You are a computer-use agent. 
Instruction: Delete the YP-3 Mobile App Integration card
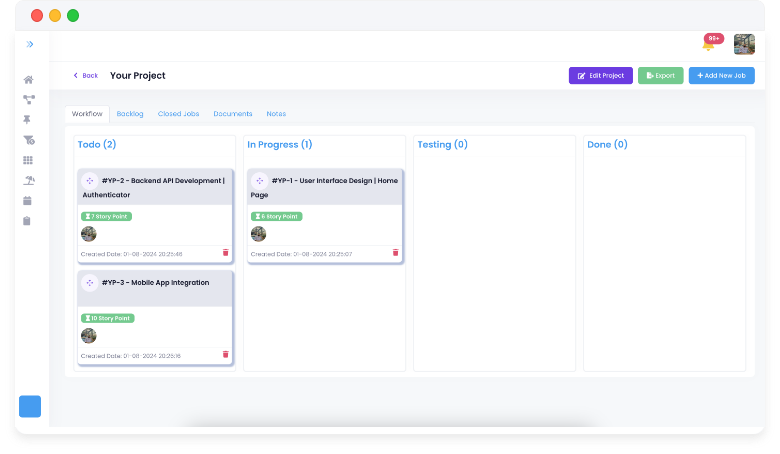point(225,355)
